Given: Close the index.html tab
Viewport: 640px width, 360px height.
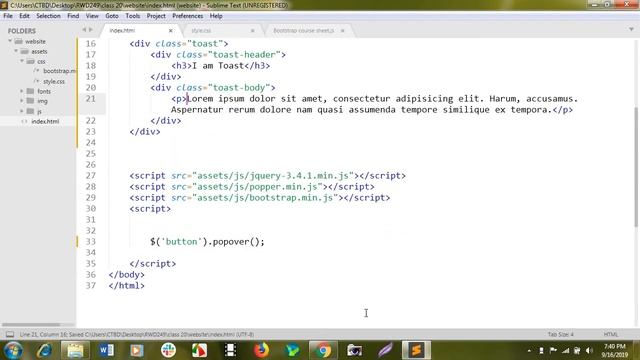Looking at the screenshot, I should point(171,31).
